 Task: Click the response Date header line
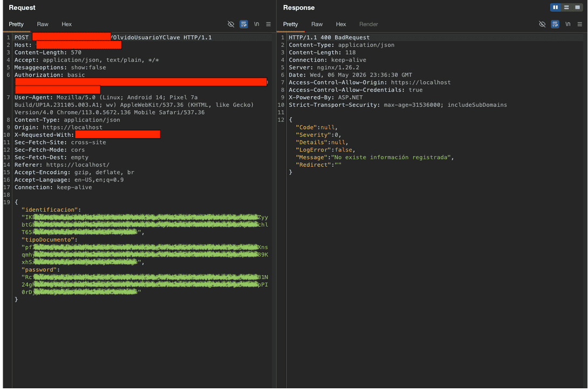pos(350,75)
